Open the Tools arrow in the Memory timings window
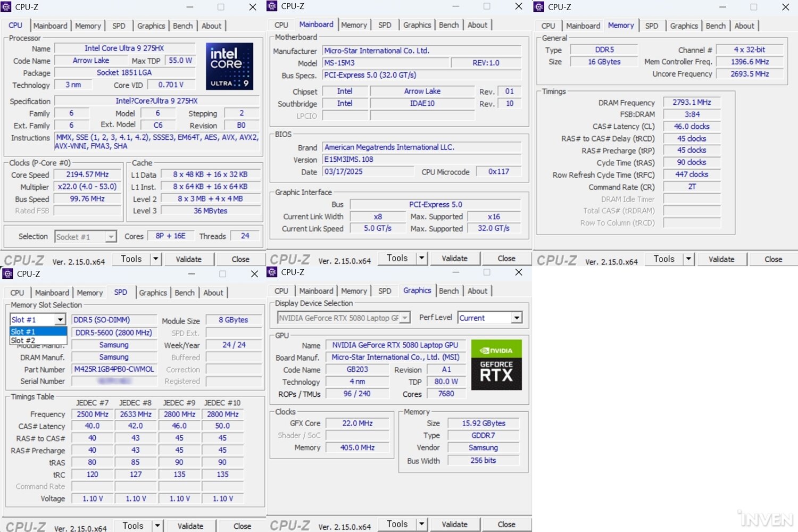798x532 pixels. point(689,259)
